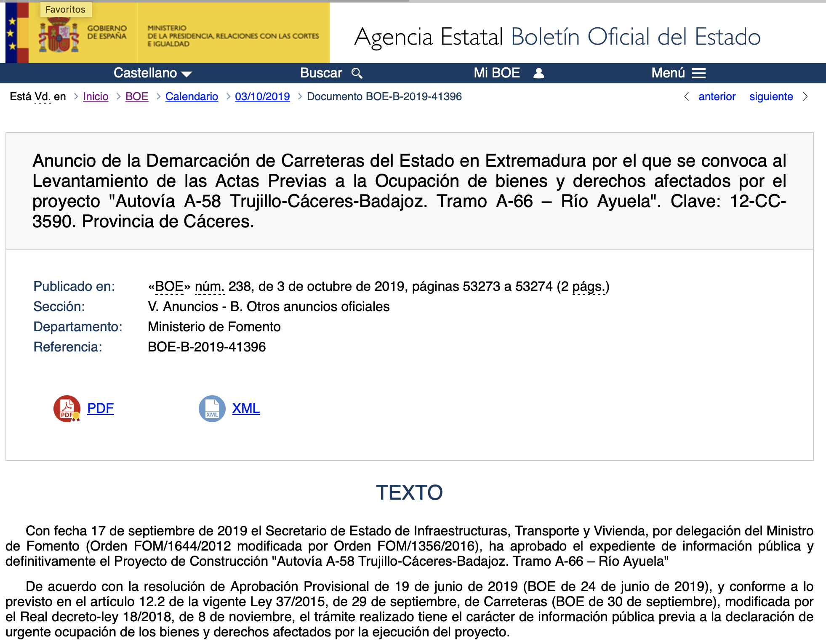Open the PDF text link
Screen dimensions: 826x644
click(x=101, y=408)
